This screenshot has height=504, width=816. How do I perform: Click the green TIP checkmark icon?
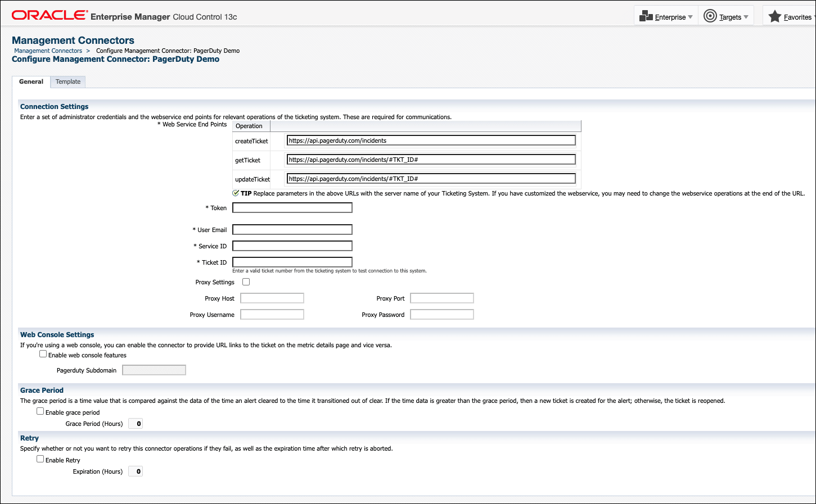click(235, 193)
